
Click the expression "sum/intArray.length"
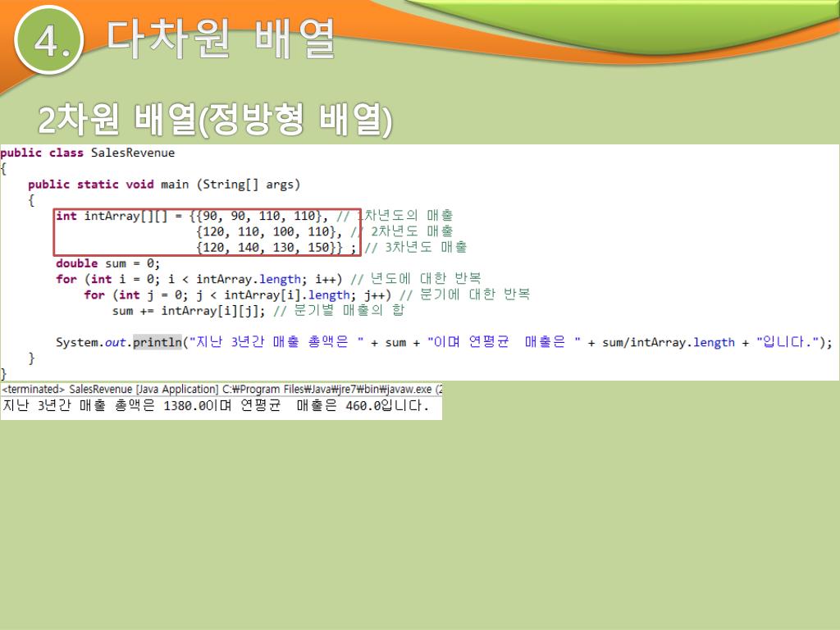[x=669, y=342]
